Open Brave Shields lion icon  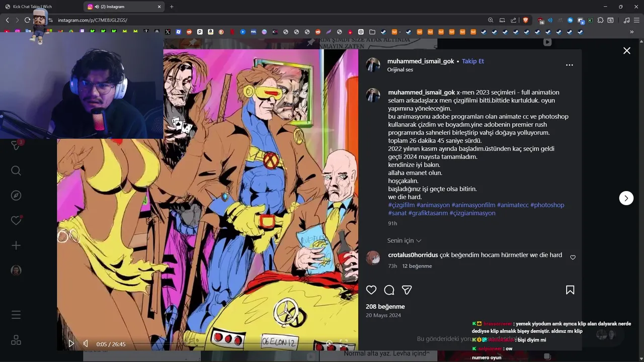pos(526,20)
